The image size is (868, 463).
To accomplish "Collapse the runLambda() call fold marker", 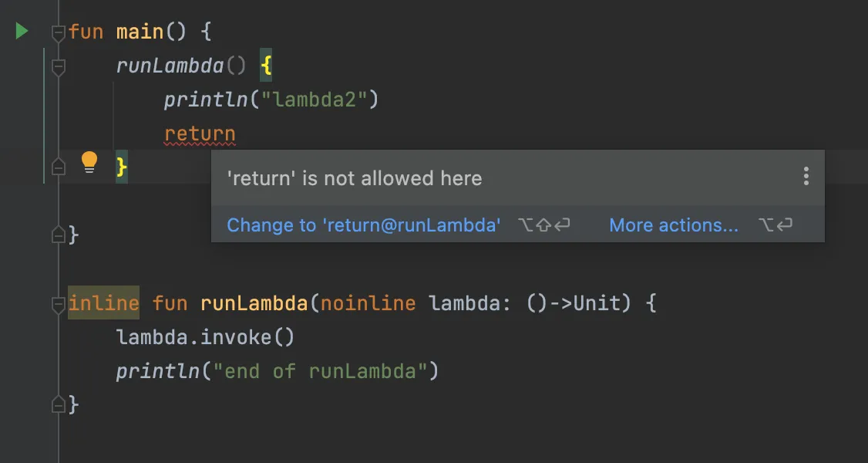I will [58, 67].
